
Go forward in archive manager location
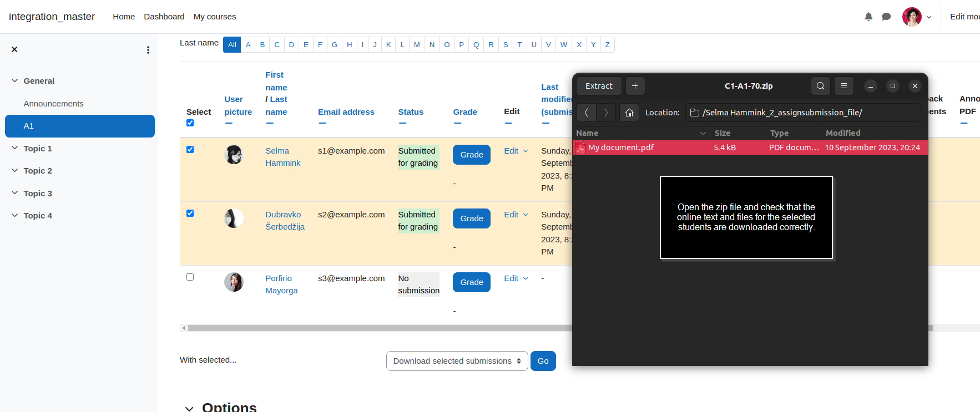click(x=606, y=113)
